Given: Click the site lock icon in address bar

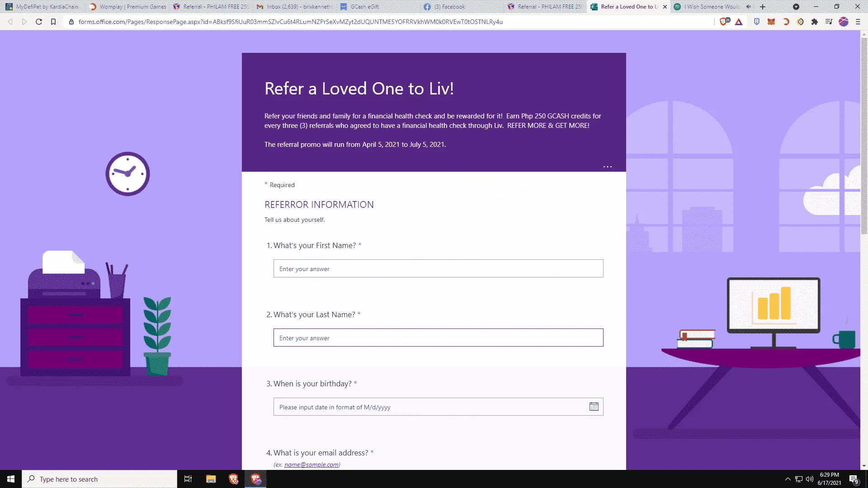Looking at the screenshot, I should (x=71, y=22).
